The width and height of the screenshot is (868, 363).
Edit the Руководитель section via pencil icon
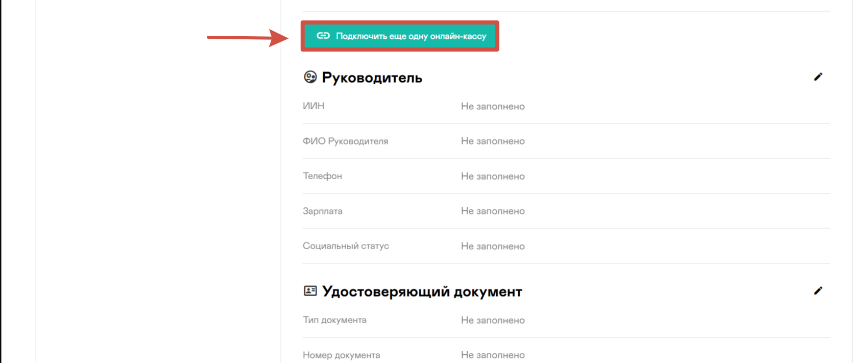click(x=818, y=77)
